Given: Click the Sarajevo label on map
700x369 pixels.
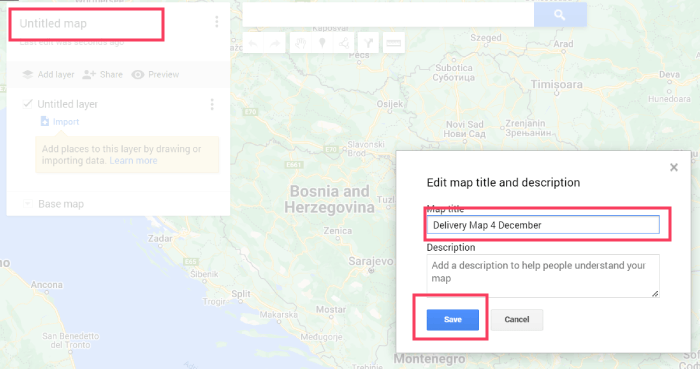Looking at the screenshot, I should coord(371,261).
